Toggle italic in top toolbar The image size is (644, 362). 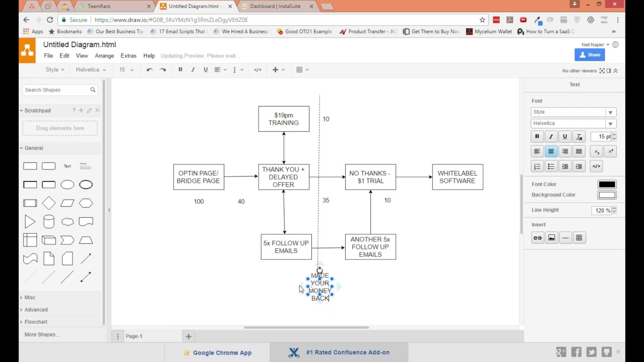click(x=193, y=70)
